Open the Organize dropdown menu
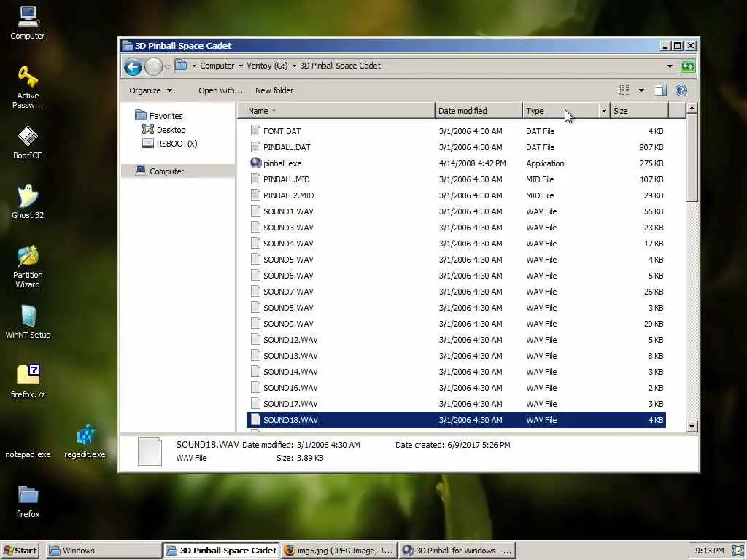Image resolution: width=747 pixels, height=560 pixels. point(150,90)
